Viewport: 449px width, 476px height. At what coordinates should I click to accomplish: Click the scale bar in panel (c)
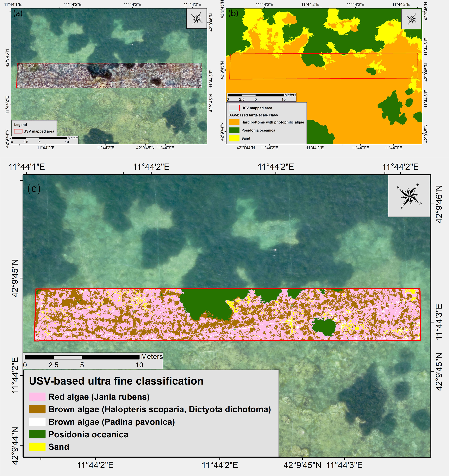pos(82,357)
